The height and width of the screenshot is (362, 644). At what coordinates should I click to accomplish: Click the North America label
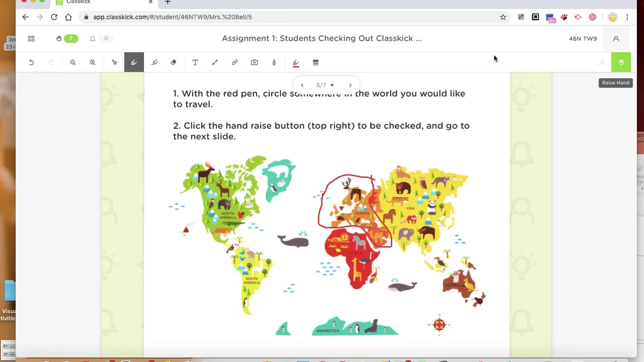(228, 215)
